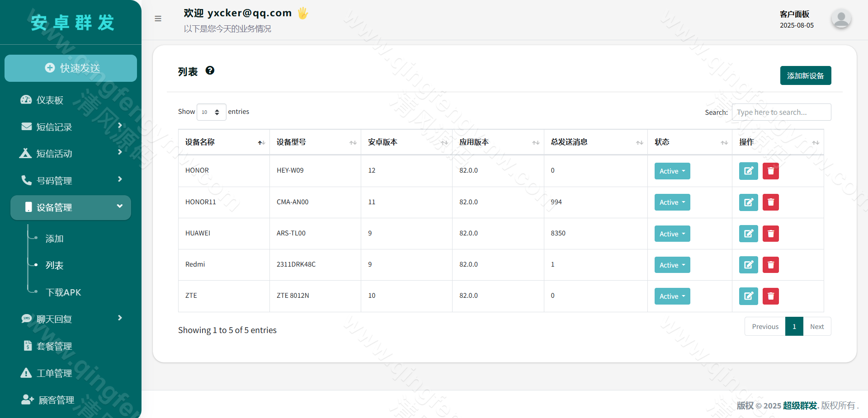Click the 添加新设备 button
Image resolution: width=868 pixels, height=418 pixels.
(806, 75)
